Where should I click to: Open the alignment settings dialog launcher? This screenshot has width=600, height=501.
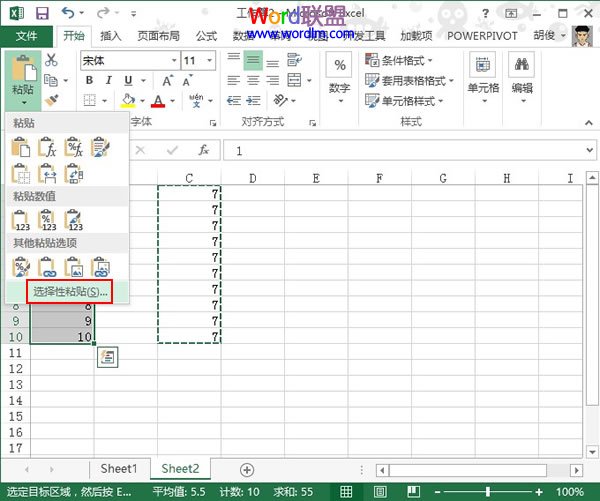[313, 123]
